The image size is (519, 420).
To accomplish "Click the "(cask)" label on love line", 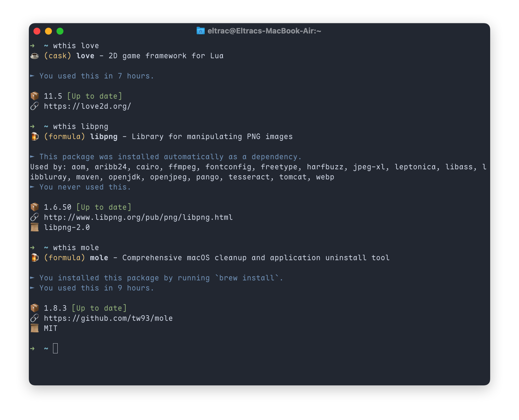I will (x=57, y=56).
